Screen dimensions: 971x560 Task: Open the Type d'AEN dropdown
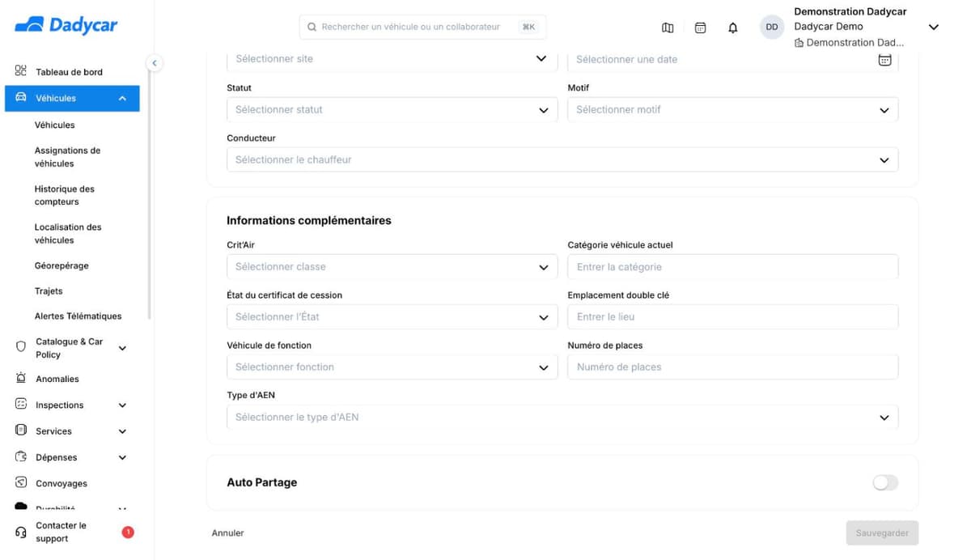pyautogui.click(x=562, y=418)
